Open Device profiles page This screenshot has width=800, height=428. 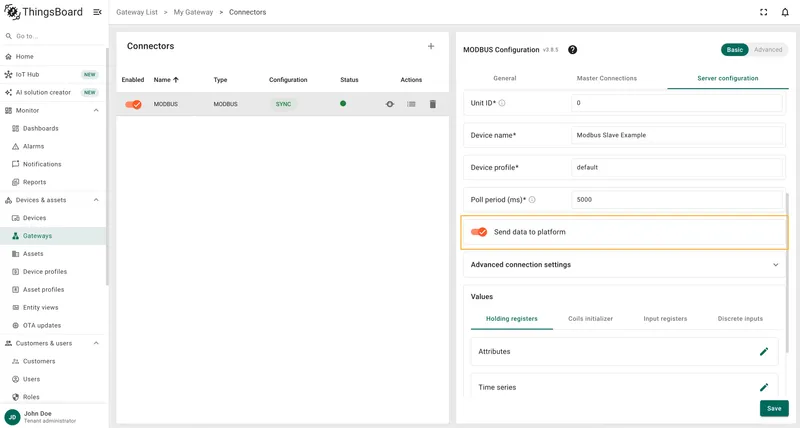pos(53,271)
